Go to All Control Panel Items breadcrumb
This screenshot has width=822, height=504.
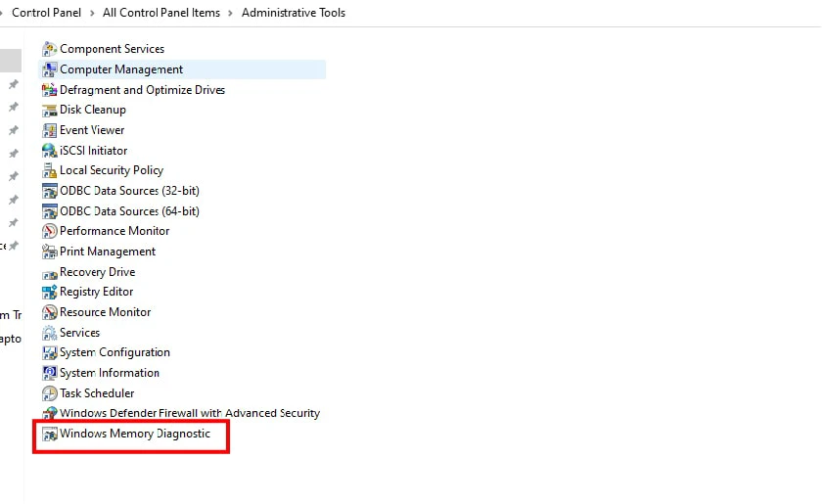(161, 13)
